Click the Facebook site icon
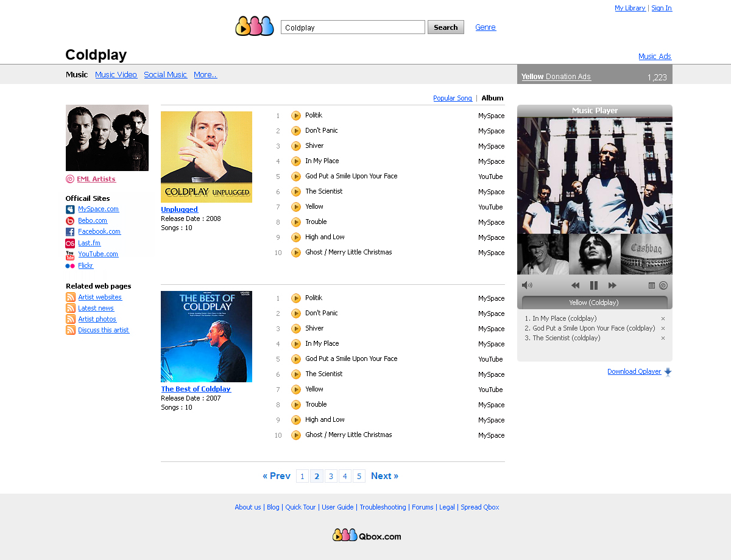The image size is (731, 560). click(70, 232)
